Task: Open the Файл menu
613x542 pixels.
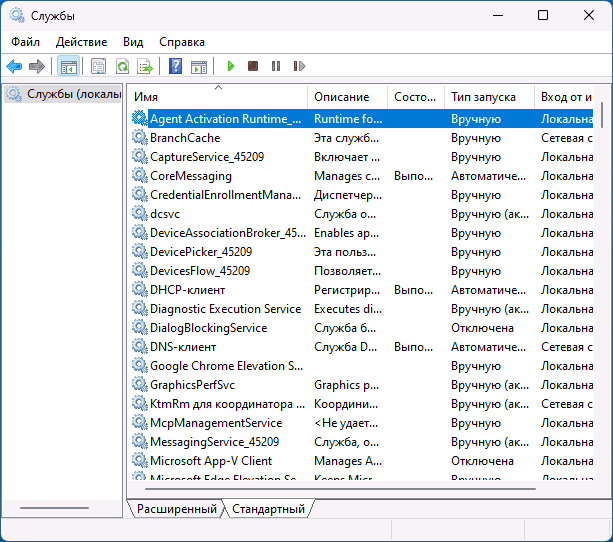Action: 25,42
